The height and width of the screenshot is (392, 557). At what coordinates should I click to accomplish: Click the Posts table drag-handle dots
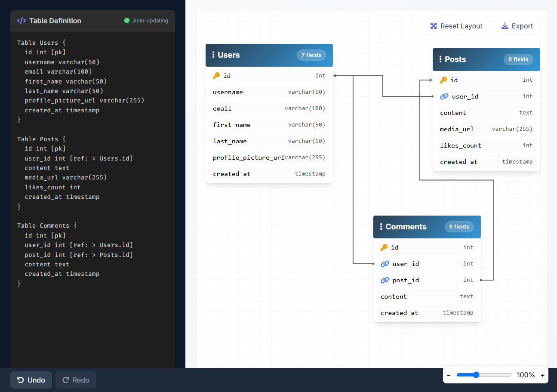point(440,59)
